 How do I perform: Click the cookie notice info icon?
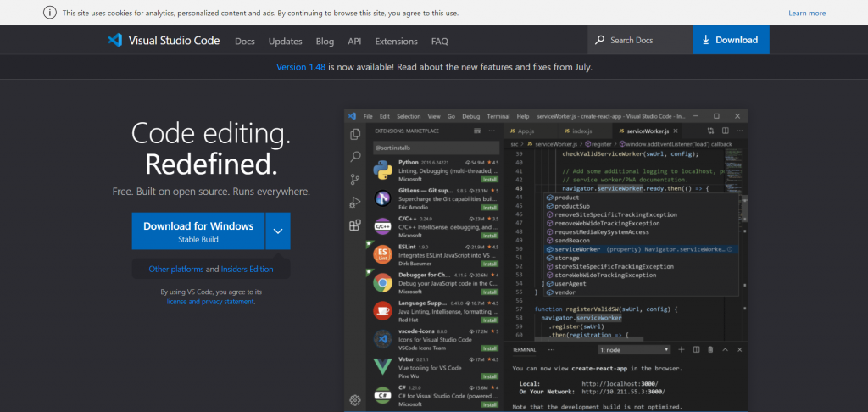click(x=50, y=13)
